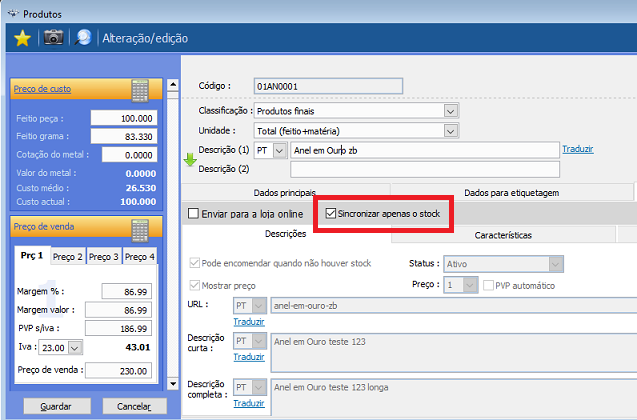The image size is (637, 420).
Task: Open the calculator in Preço de custo
Action: click(x=140, y=90)
